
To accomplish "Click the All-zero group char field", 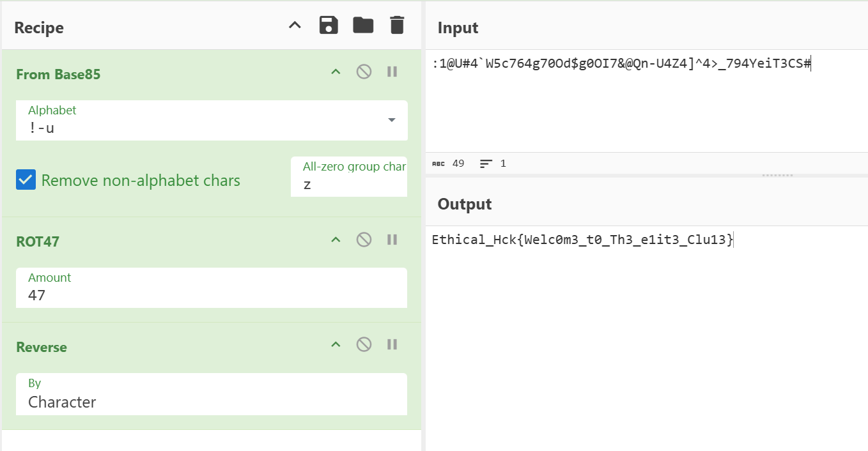I will click(348, 185).
